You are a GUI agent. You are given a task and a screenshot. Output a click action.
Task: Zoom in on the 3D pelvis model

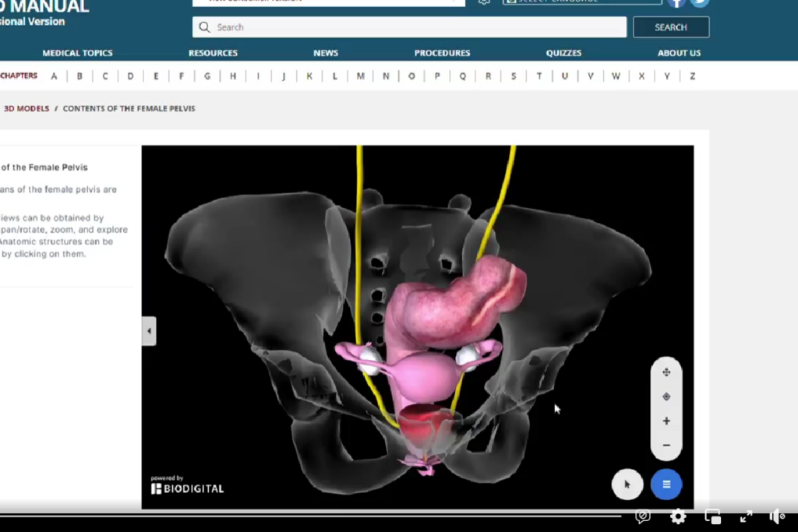click(666, 421)
